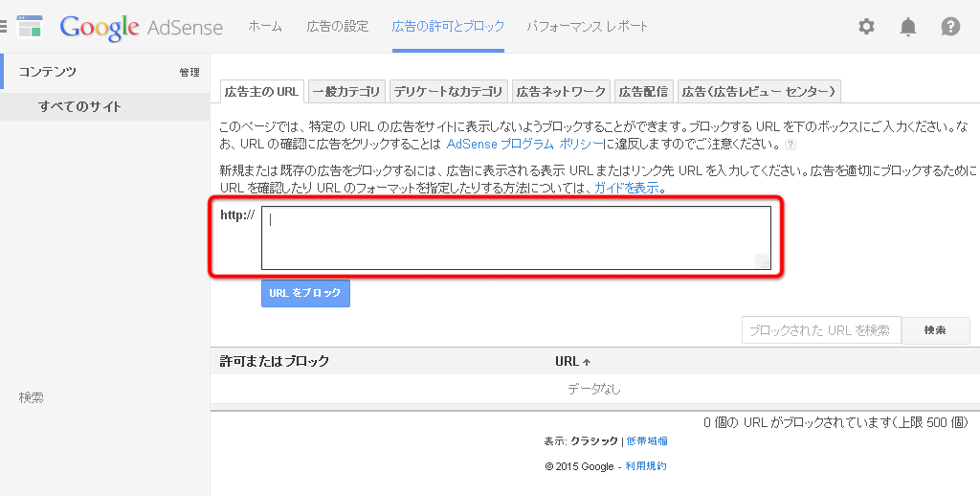This screenshot has height=496, width=980.
Task: Switch to 広告主の URL tab
Action: click(x=261, y=91)
